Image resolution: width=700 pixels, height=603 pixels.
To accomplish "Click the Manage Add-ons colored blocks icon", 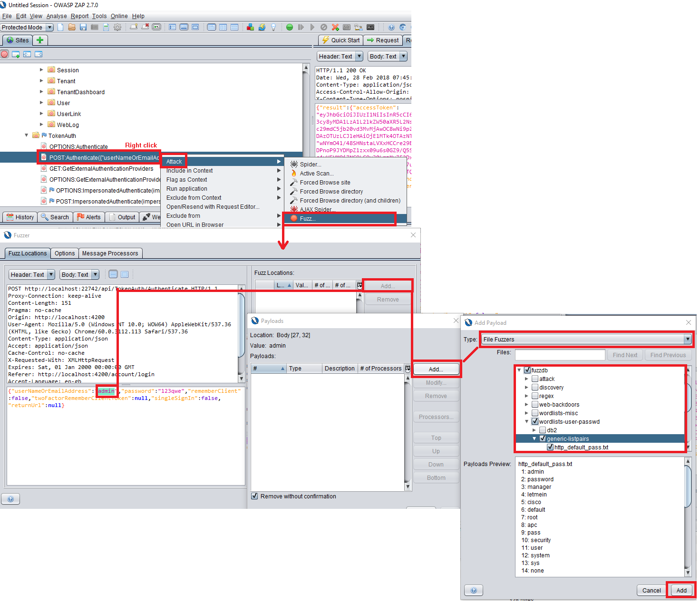I will coord(250,27).
